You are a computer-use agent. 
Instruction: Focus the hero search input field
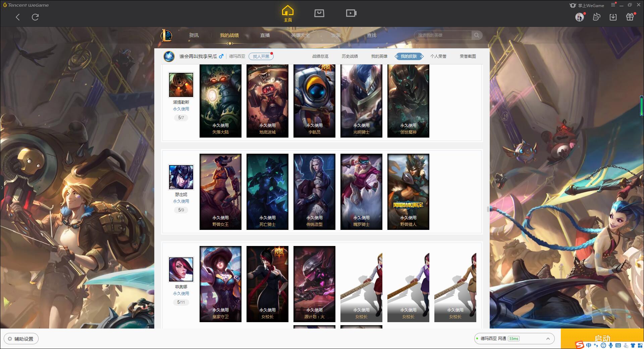443,35
